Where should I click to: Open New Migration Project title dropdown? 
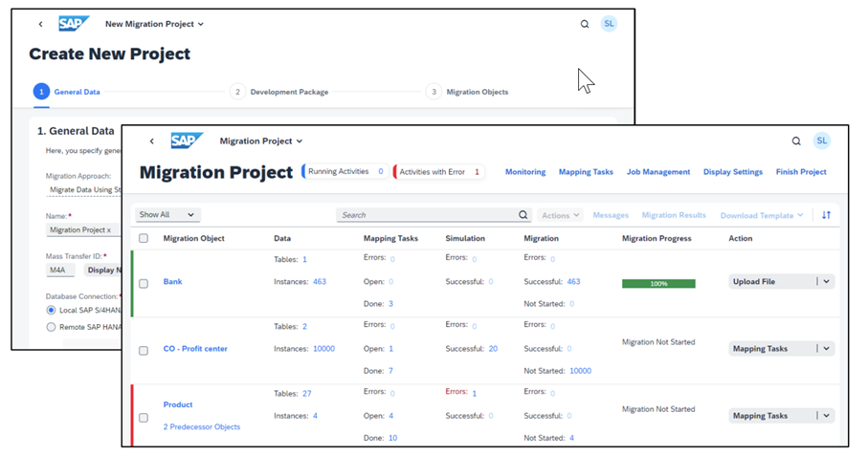coord(154,24)
